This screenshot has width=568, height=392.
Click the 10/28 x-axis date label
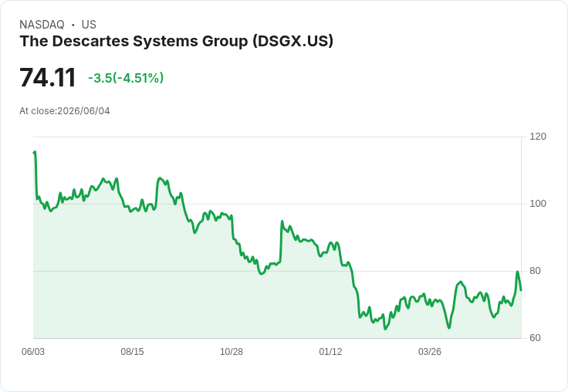(232, 351)
